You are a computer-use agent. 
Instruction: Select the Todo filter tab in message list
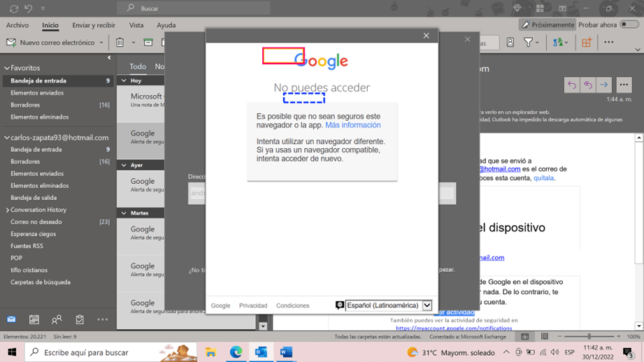coord(138,66)
